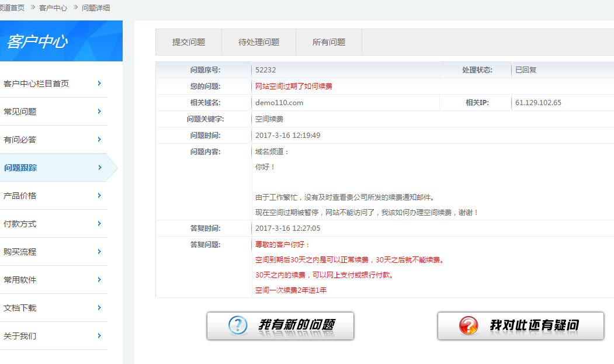The width and height of the screenshot is (614, 364).
Task: Click the chevron next to 有问必答
Action: click(x=100, y=140)
